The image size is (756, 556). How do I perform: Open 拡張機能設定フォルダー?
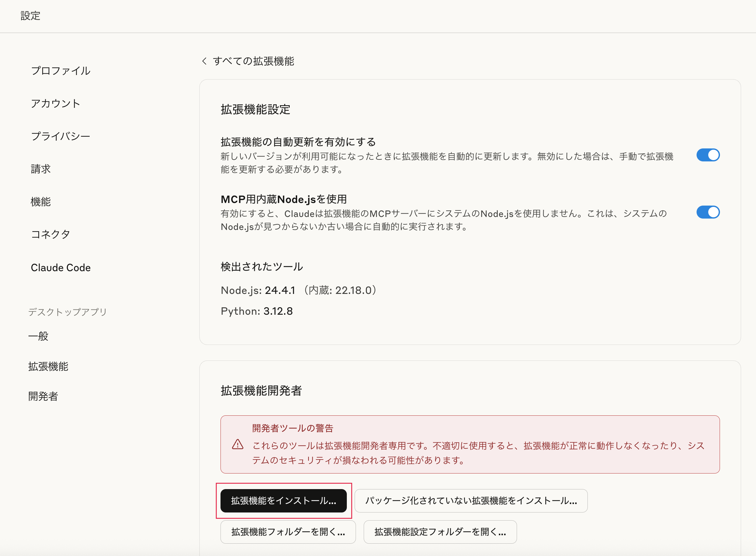coord(440,532)
